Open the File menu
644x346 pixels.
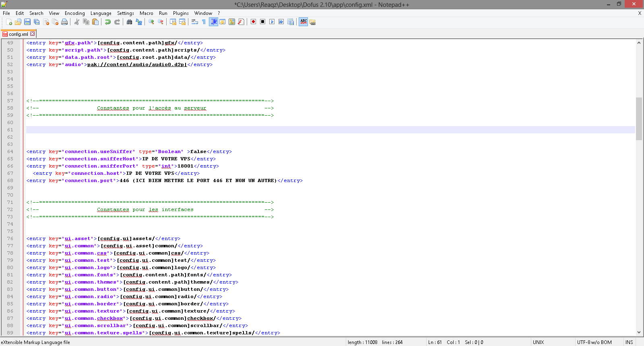click(x=6, y=13)
